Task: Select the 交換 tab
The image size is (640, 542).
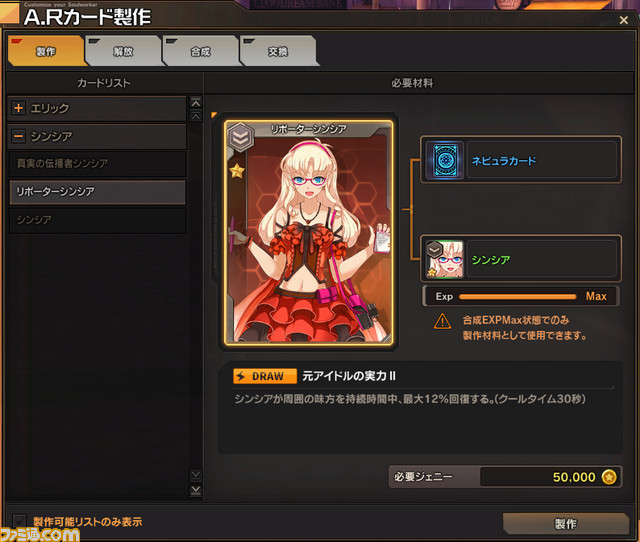Action: (x=278, y=51)
